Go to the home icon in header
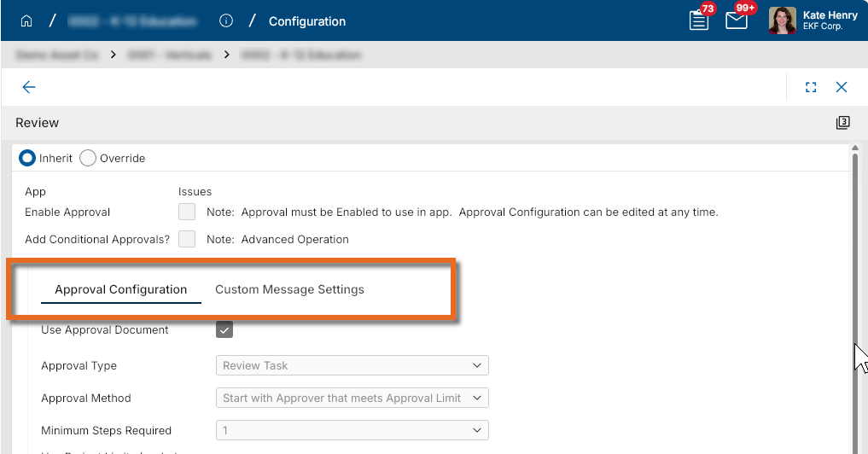 (26, 21)
